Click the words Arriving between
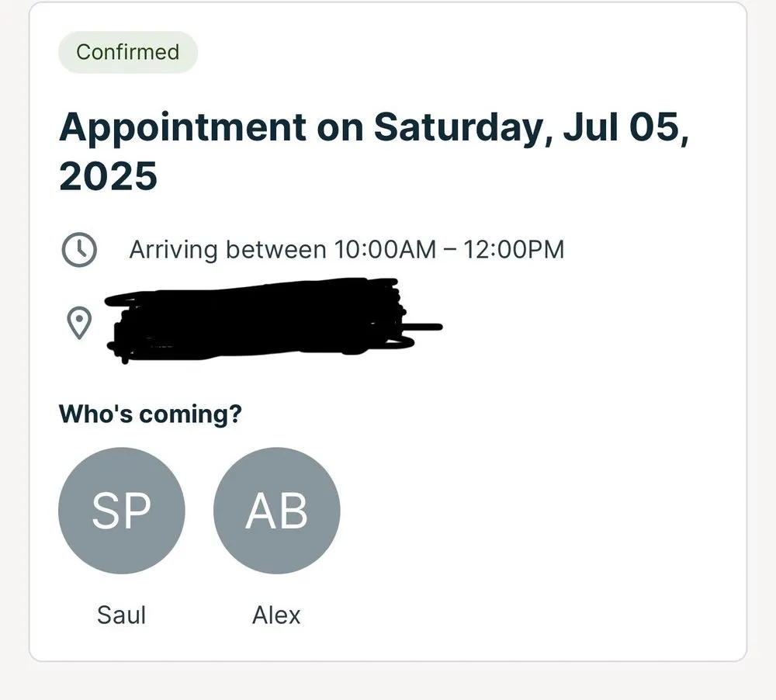776x700 pixels. click(x=227, y=250)
